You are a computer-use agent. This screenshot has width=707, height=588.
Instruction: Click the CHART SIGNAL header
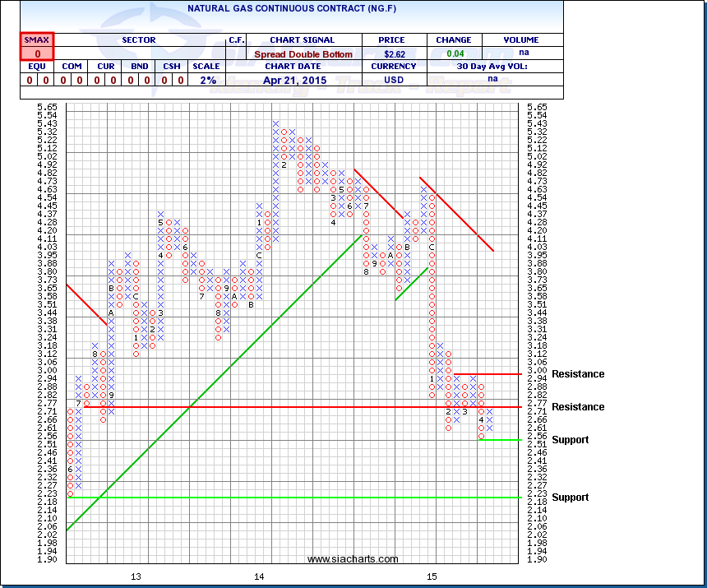tap(302, 39)
